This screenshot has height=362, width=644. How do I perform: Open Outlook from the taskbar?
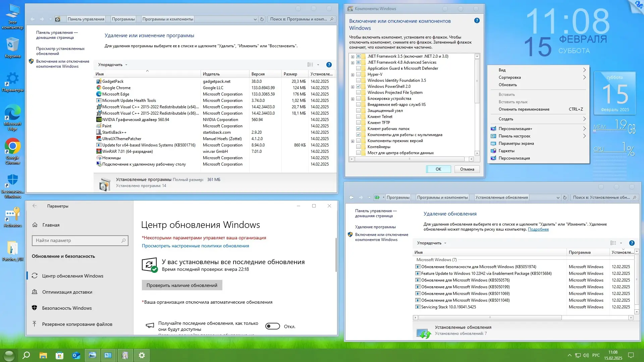(x=76, y=355)
